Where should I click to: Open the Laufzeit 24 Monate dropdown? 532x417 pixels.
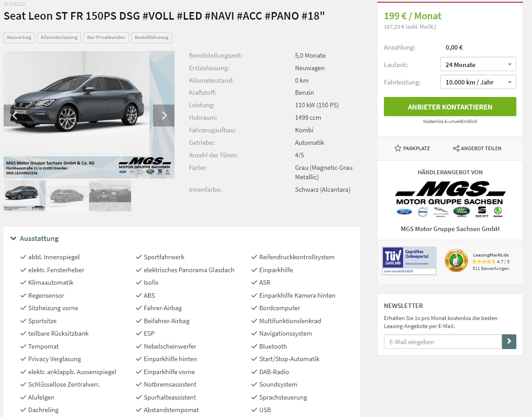click(x=478, y=64)
